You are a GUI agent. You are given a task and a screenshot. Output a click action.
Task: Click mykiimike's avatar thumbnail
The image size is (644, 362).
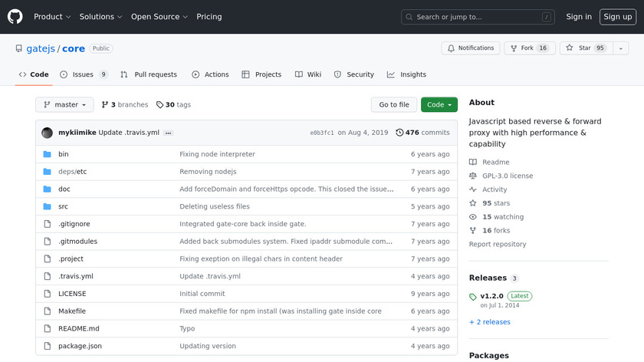[48, 133]
